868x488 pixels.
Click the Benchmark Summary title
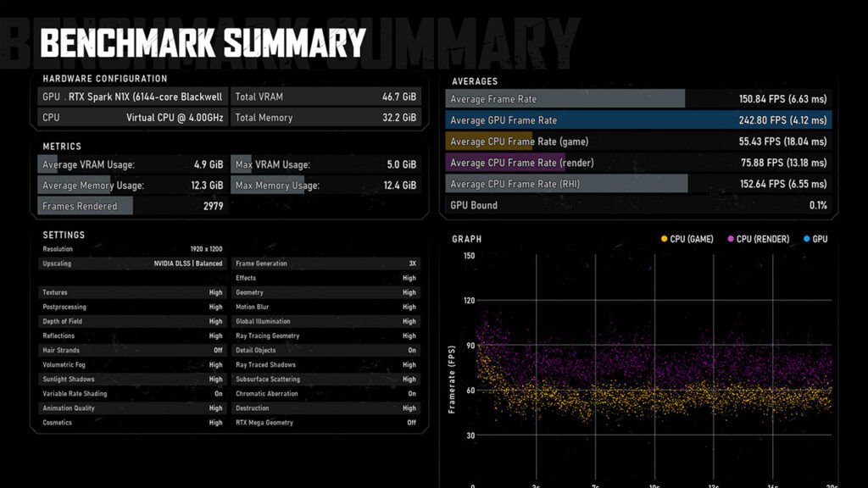(203, 43)
